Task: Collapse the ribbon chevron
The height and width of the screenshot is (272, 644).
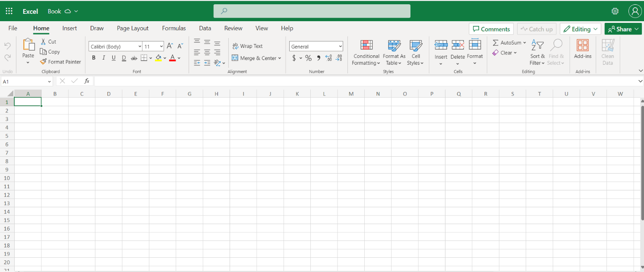Action: 640,70
